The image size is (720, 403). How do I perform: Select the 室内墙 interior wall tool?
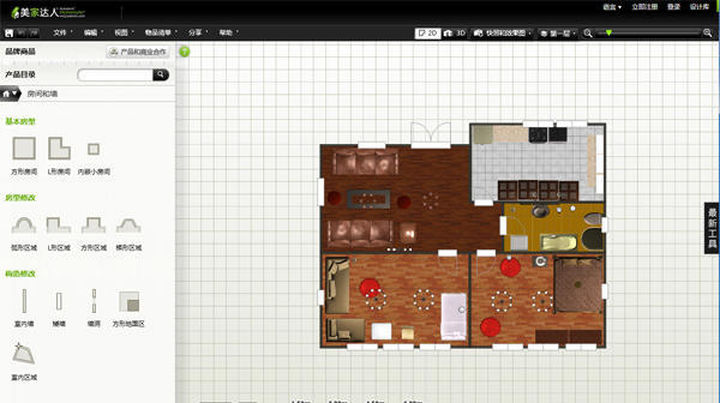click(x=23, y=301)
